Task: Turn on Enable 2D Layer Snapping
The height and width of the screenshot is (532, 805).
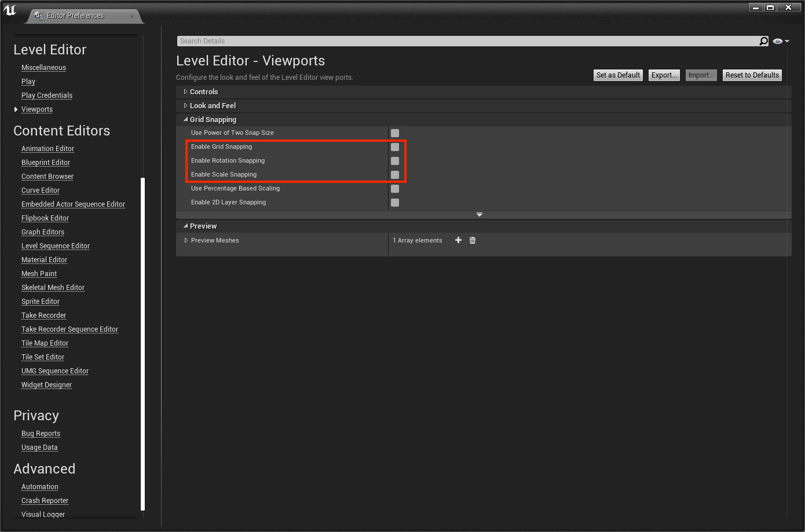Action: tap(395, 203)
